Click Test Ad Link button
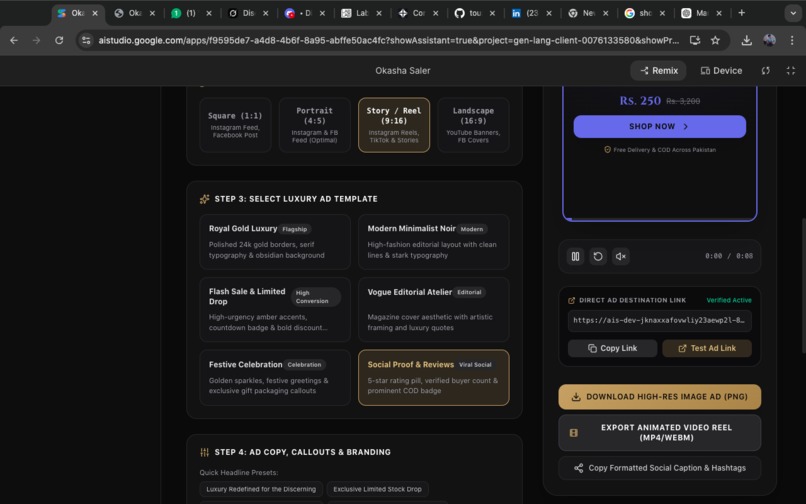The image size is (806, 504). click(x=707, y=348)
